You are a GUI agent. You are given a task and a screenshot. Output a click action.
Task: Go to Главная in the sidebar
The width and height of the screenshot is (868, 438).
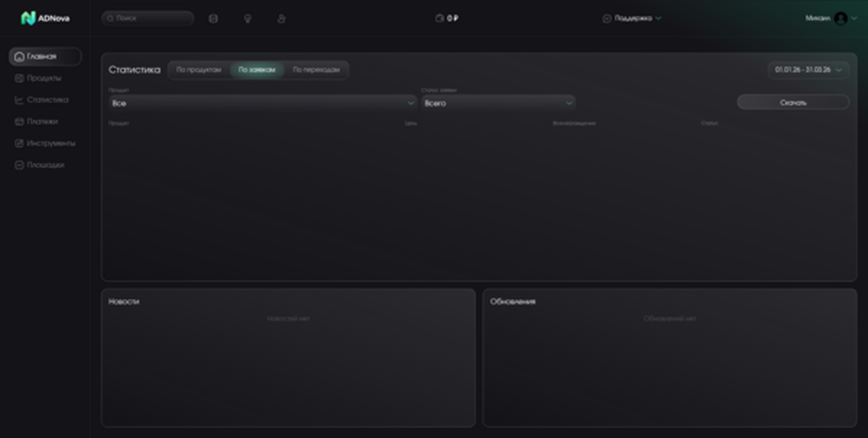pyautogui.click(x=45, y=56)
